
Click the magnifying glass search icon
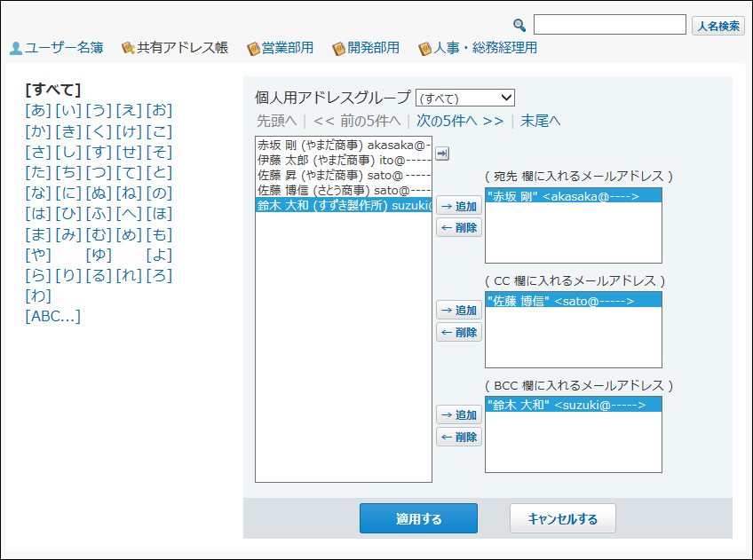click(x=519, y=25)
